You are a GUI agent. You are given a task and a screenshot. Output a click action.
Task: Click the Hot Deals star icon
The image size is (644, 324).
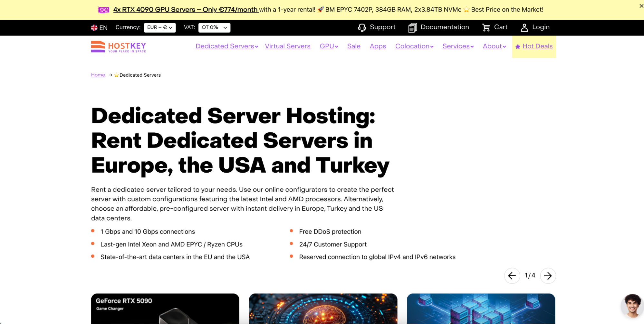click(518, 46)
